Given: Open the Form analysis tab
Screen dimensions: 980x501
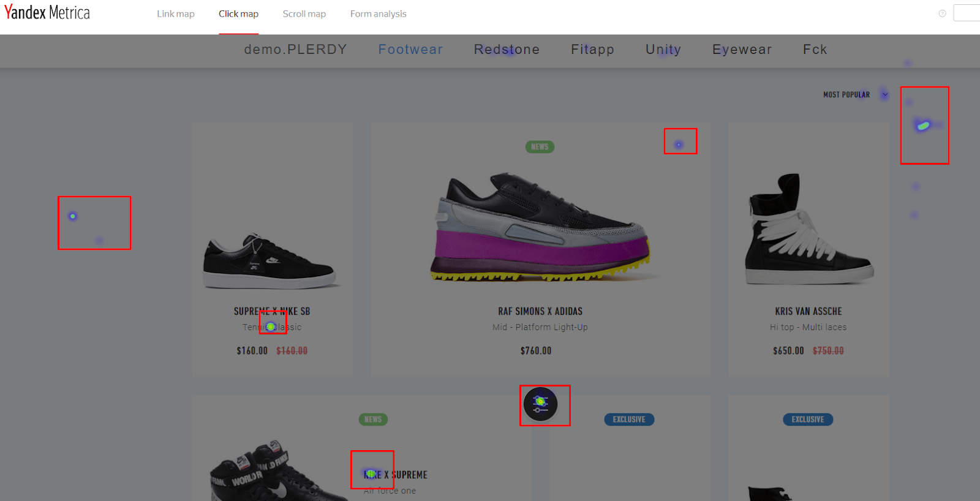Looking at the screenshot, I should (378, 13).
